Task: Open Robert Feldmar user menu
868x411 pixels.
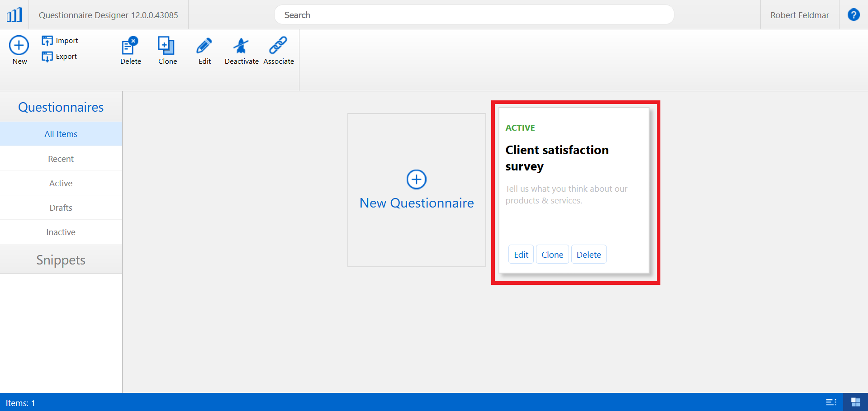Action: pos(799,15)
